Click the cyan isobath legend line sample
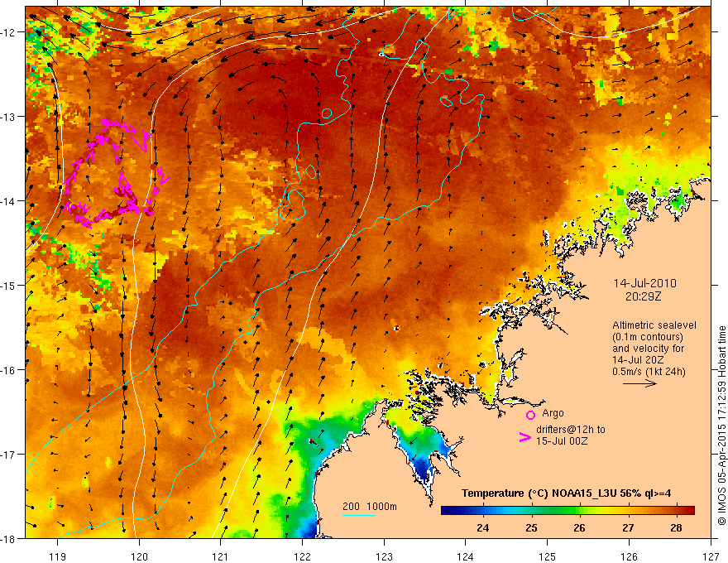Screen dimensions: 728x563 tap(359, 515)
